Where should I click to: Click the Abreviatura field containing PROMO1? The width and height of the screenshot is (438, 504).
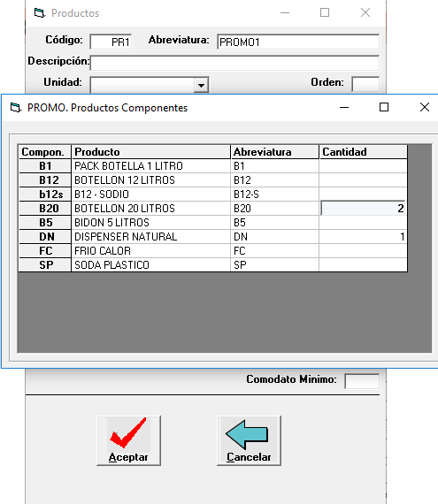coord(298,42)
